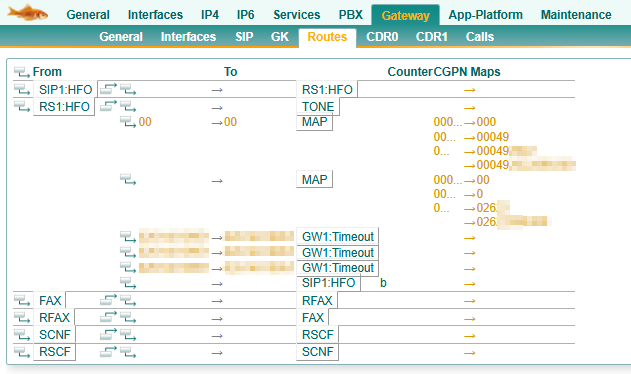Viewport: 631px width, 374px height.
Task: Click the add-route-below icon in the RSCF source row
Action: (x=108, y=352)
